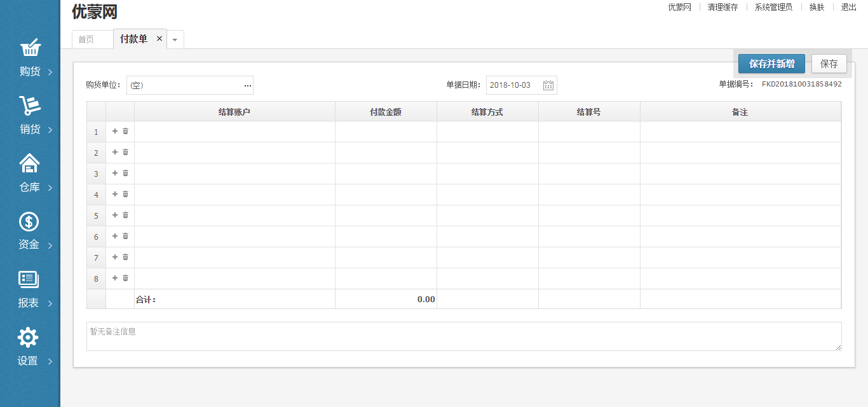Click the 0.00 total amount
Screen dimensions: 868x407
[426, 299]
